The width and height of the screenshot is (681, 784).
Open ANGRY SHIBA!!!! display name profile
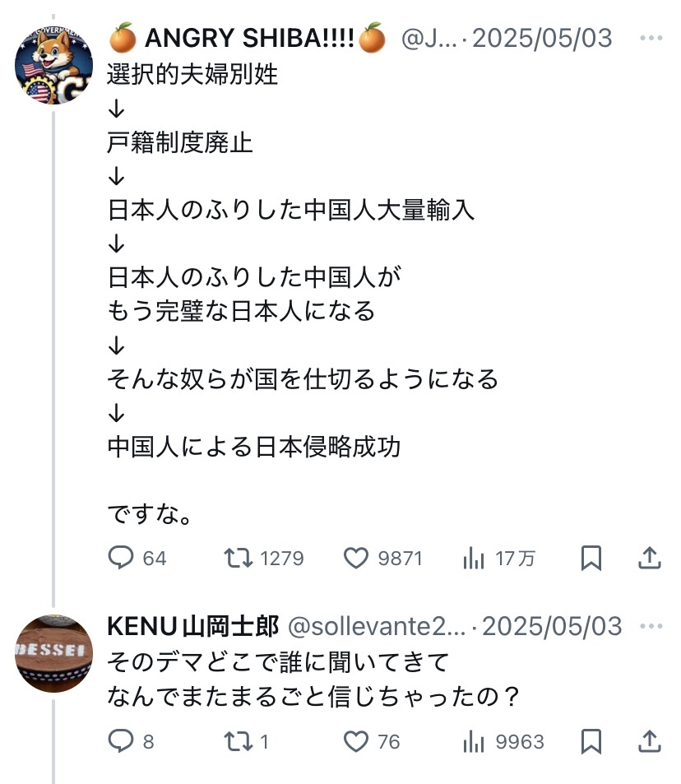click(247, 39)
